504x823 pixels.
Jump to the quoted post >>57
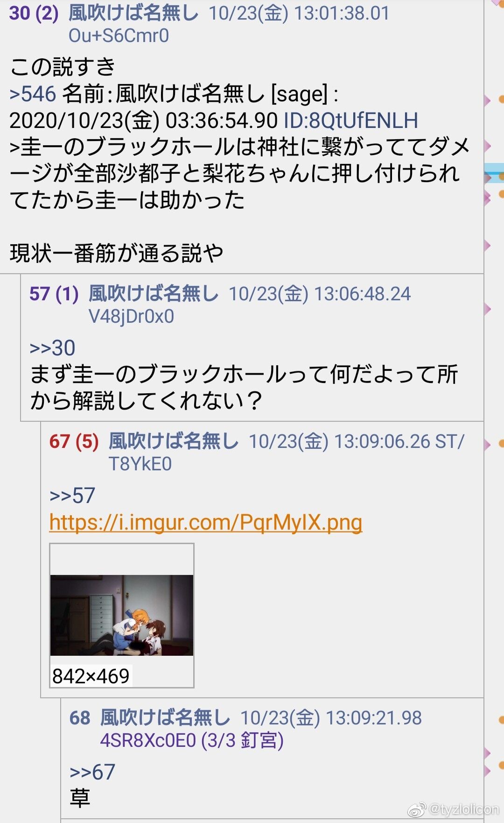point(72,496)
